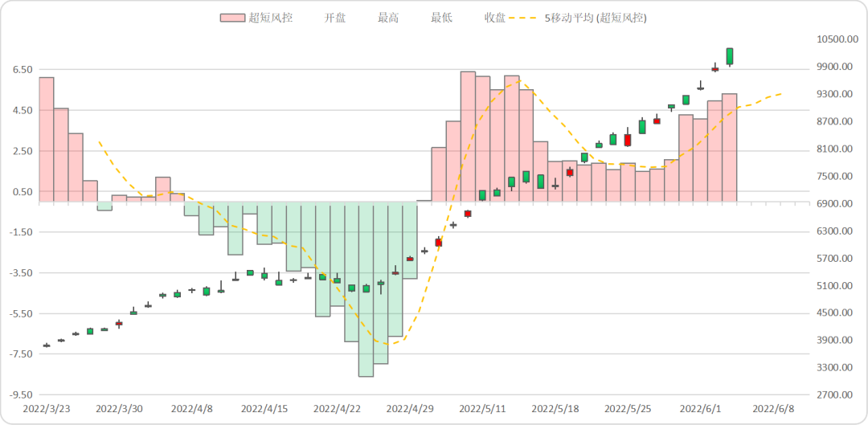868x425 pixels.
Task: Click the 2022/5/18 date label
Action: [555, 409]
